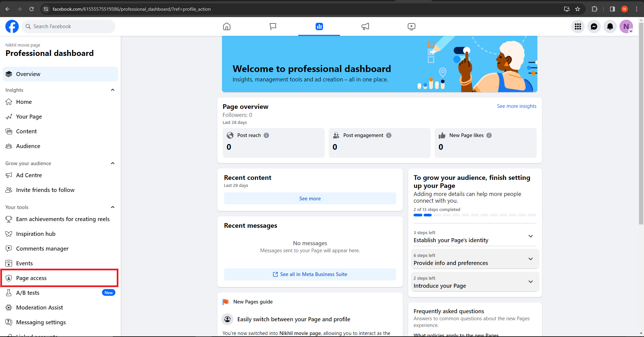644x337 pixels.
Task: Open the Pages flag icon in top navigation
Action: click(x=273, y=26)
